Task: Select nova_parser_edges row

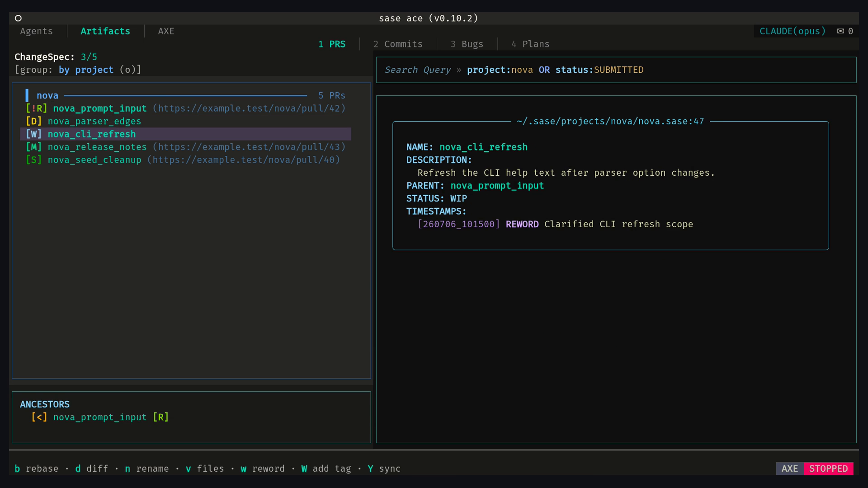Action: coord(185,122)
